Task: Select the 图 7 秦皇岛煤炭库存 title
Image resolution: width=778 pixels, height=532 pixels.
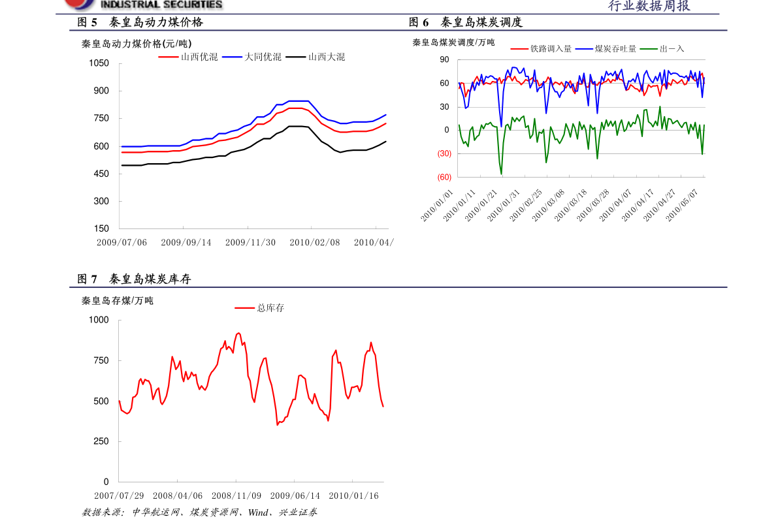Action: tap(134, 279)
